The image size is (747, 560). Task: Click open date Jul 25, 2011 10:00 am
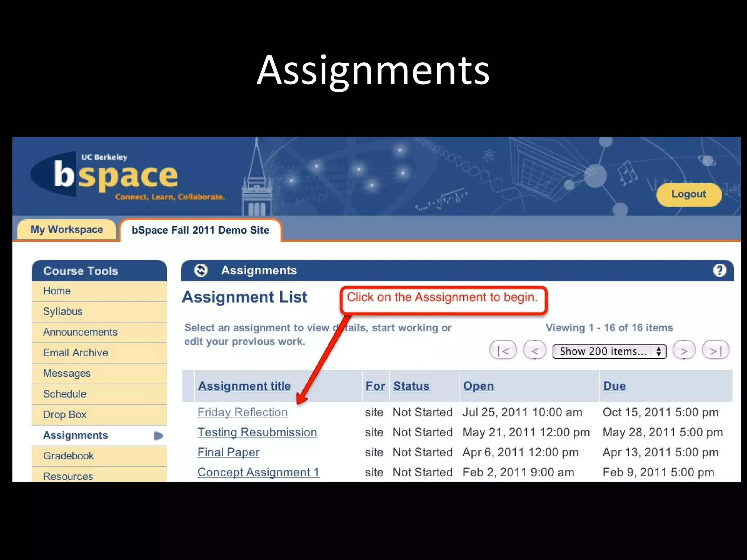522,412
